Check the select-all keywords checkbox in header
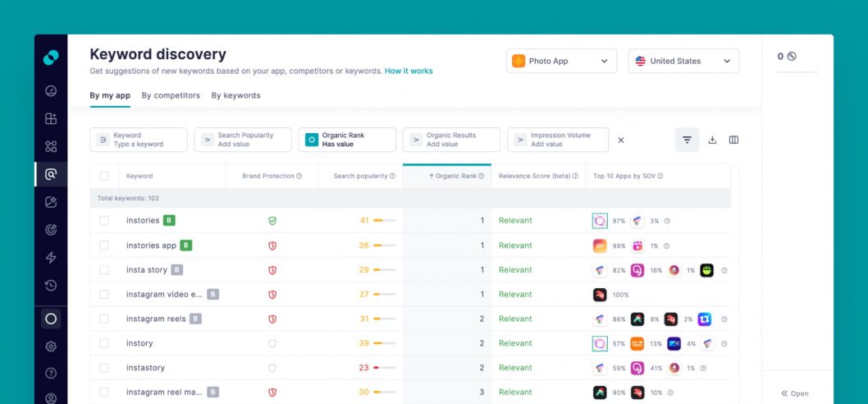Image resolution: width=868 pixels, height=404 pixels. (x=104, y=176)
